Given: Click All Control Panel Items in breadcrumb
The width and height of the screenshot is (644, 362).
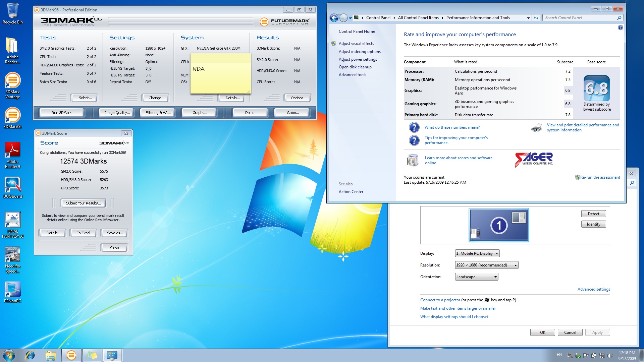Looking at the screenshot, I should click(418, 18).
